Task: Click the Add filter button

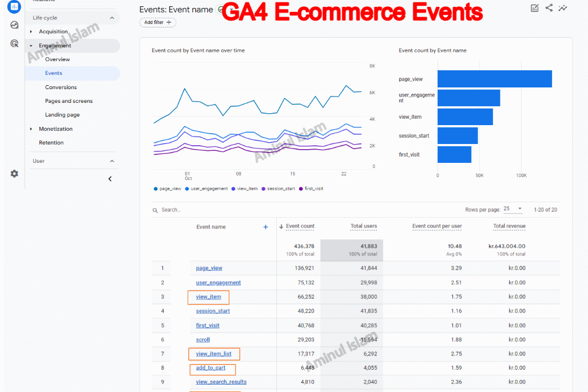Action: pos(157,22)
